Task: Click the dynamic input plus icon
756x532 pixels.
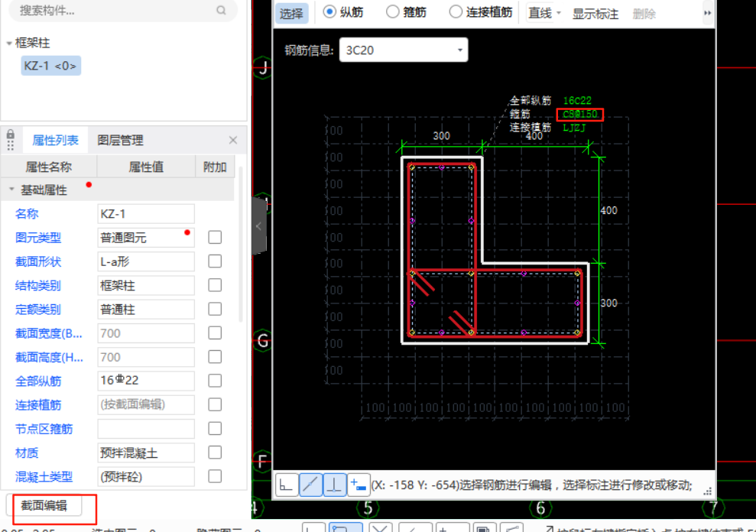Action: pyautogui.click(x=359, y=485)
